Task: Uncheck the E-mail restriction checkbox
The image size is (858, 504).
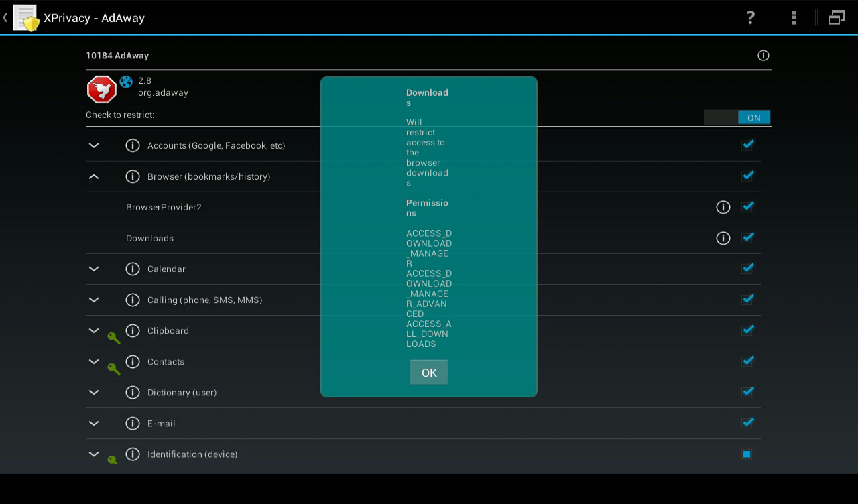Action: [747, 422]
